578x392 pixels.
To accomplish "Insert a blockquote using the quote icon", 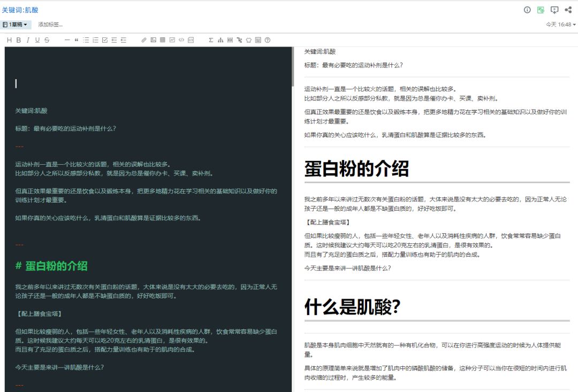I will click(77, 40).
